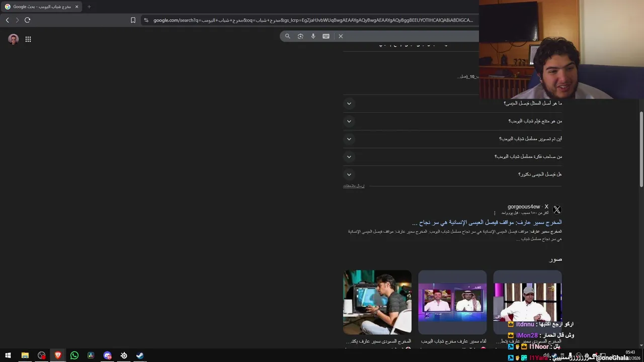This screenshot has width=644, height=362.
Task: Bookmark this page with the bookmark icon
Action: [x=133, y=20]
